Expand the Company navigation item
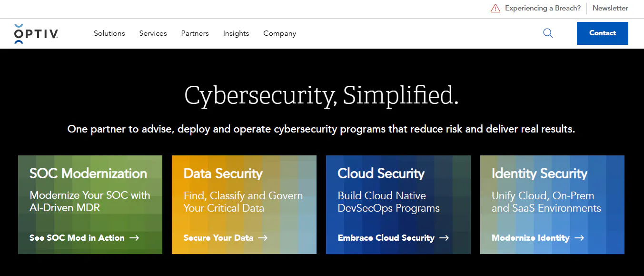The image size is (644, 276). 280,33
